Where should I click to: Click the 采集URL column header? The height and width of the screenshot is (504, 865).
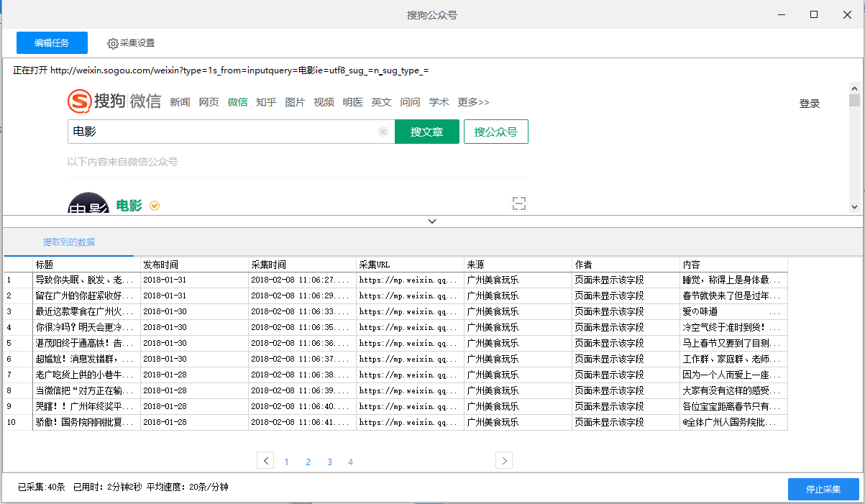[x=410, y=265]
